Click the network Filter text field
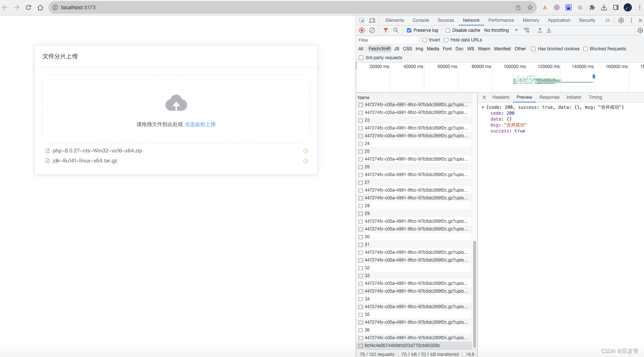Image resolution: width=644 pixels, height=357 pixels. click(388, 40)
